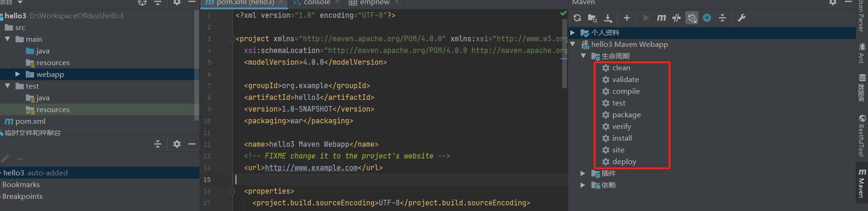This screenshot has width=868, height=211.
Task: Select the Breakpoints node
Action: (22, 196)
